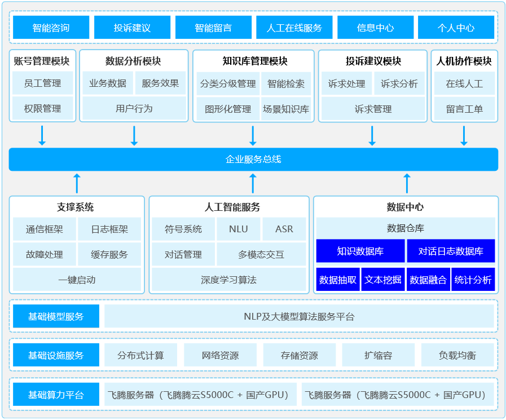Click the 投诉建议 top button
Image resolution: width=506 pixels, height=420 pixels.
click(x=132, y=28)
